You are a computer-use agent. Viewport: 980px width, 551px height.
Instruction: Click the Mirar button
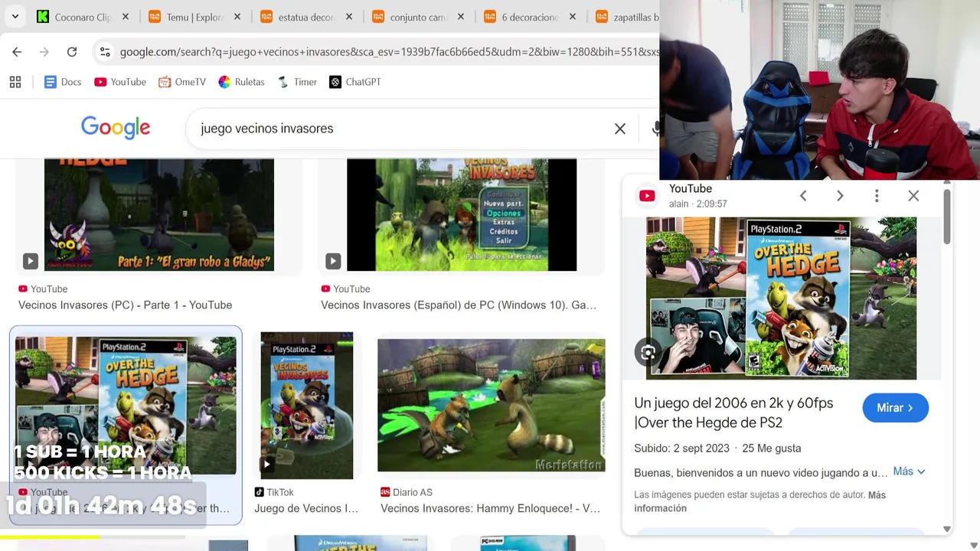tap(895, 408)
